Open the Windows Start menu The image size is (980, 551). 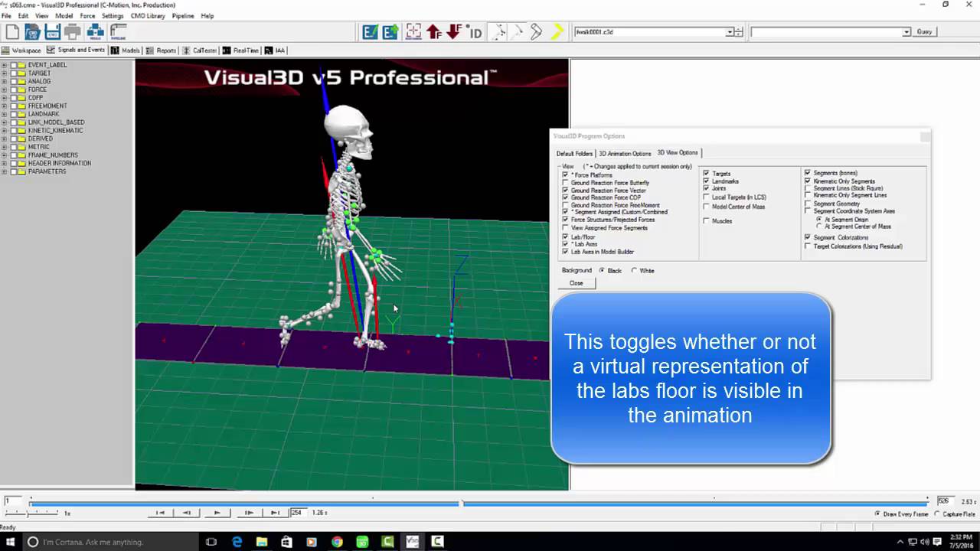[11, 542]
